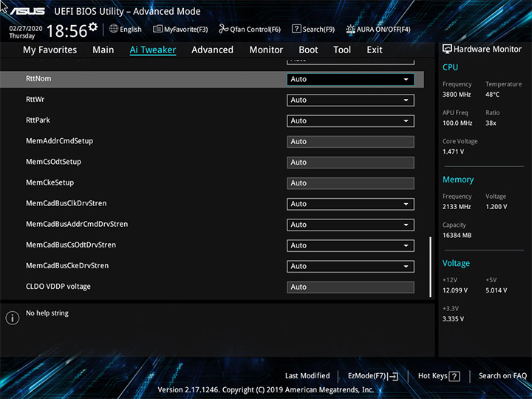Switch to the My Favorites tab
Screen dimensions: 532x399
click(x=50, y=50)
